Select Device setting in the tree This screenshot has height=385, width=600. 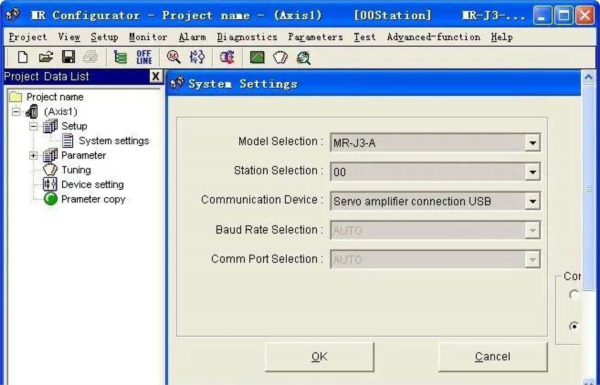(93, 184)
